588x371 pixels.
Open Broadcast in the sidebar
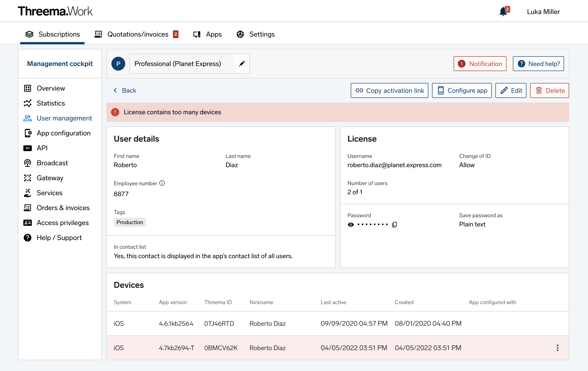[x=60, y=163]
